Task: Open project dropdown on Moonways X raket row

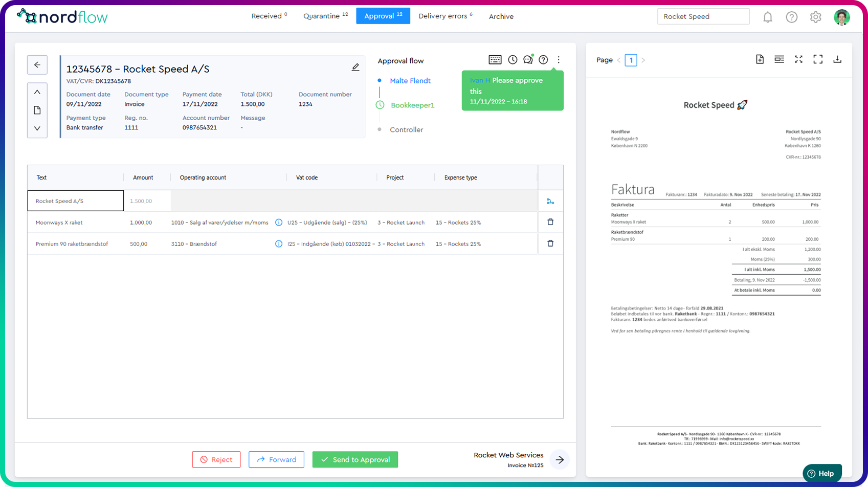Action: pos(402,223)
